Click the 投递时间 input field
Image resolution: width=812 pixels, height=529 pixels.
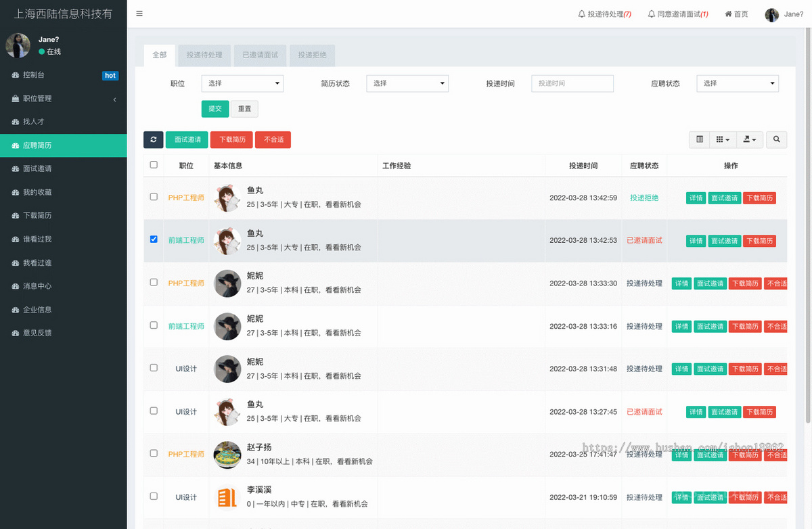[572, 83]
